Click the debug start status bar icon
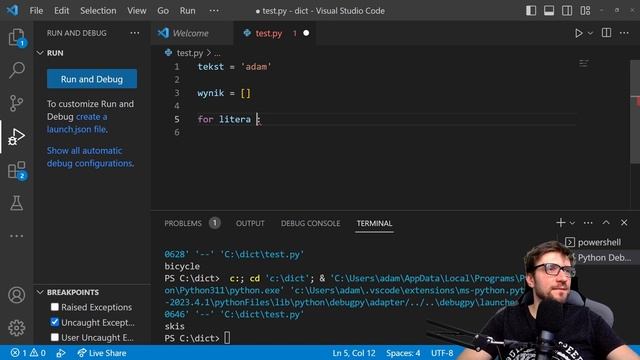The width and height of the screenshot is (640, 360). click(61, 353)
